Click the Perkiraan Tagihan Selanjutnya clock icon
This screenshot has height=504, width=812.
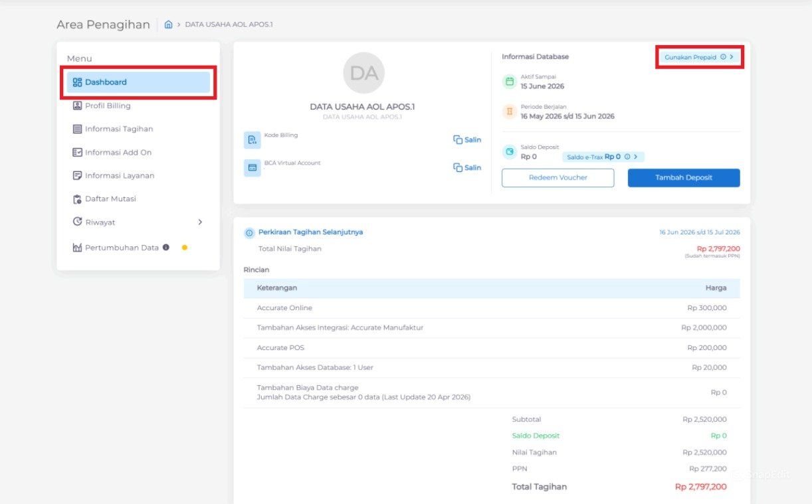[x=249, y=233]
